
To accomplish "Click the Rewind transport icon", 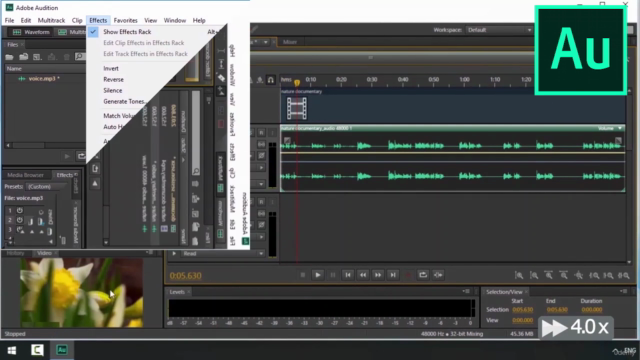I will click(363, 275).
